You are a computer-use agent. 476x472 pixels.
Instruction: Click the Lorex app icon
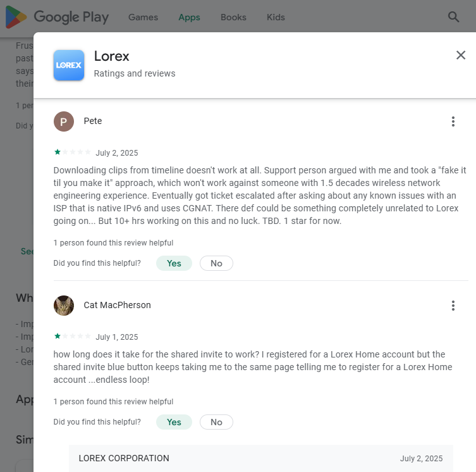[x=69, y=65]
